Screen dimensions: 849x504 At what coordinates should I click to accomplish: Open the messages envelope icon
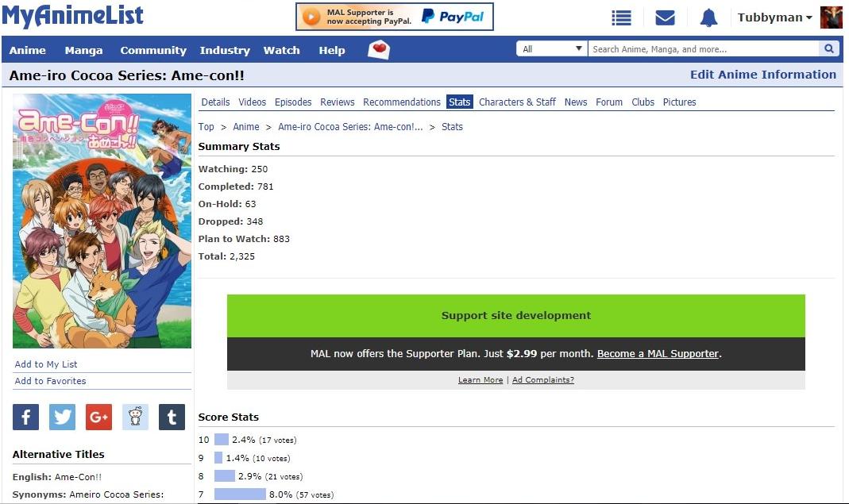click(x=665, y=18)
